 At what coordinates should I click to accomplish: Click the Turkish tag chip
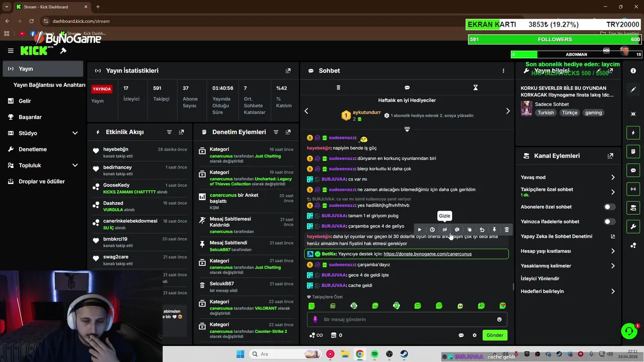pyautogui.click(x=545, y=113)
